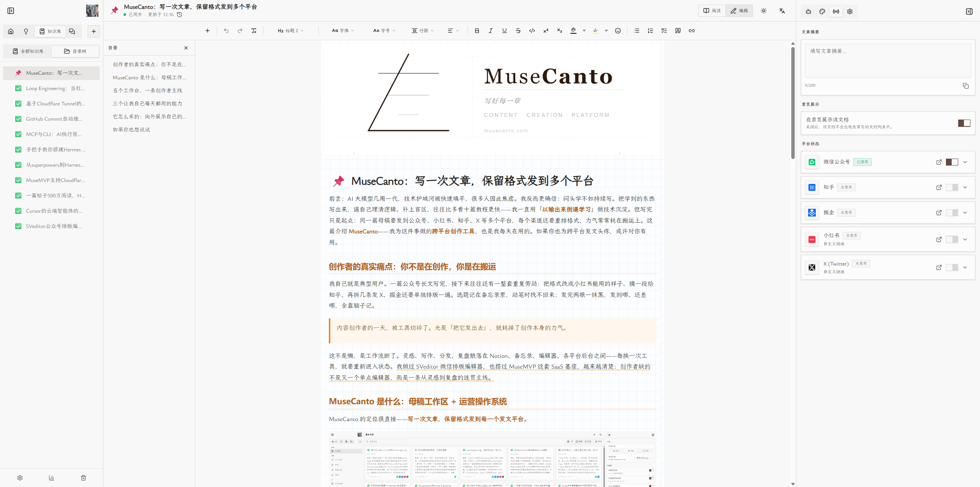The image size is (980, 487).
Task: Switch to 编辑 editing mode
Action: pos(739,11)
